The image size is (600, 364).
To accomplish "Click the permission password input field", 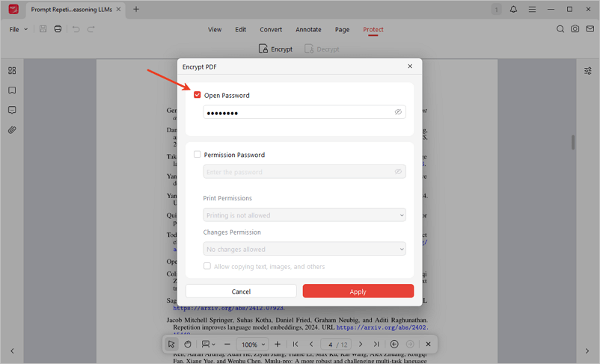I will pos(304,172).
